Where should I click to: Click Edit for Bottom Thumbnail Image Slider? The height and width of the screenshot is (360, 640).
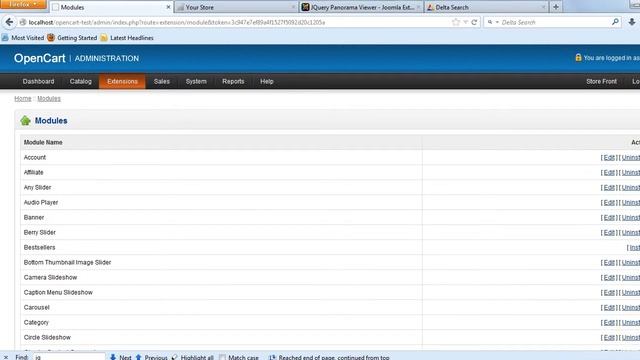[x=609, y=262]
